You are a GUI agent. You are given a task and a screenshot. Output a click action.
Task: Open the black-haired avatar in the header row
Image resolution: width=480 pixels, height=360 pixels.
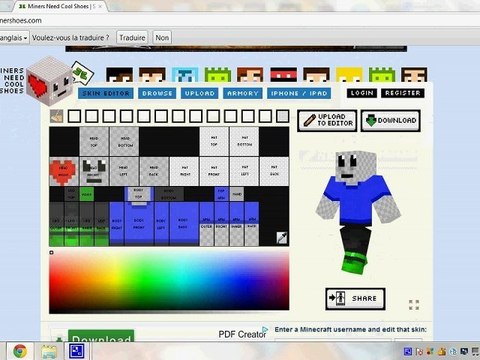(119, 75)
